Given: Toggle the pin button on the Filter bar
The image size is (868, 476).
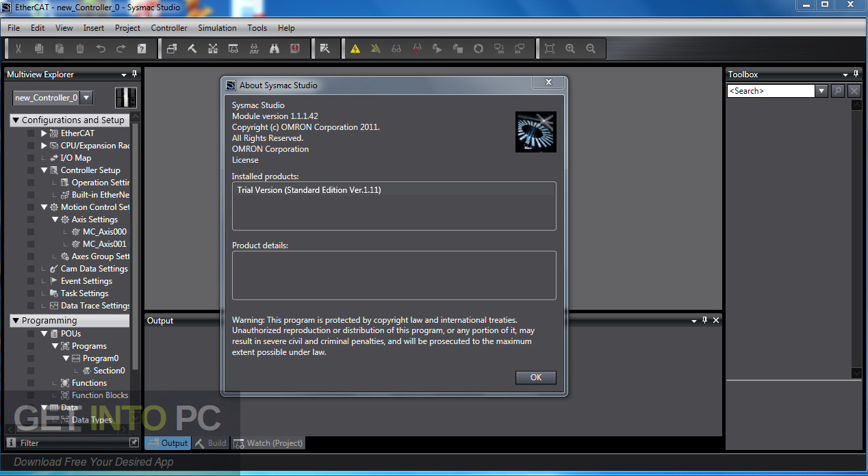Looking at the screenshot, I should [x=134, y=442].
